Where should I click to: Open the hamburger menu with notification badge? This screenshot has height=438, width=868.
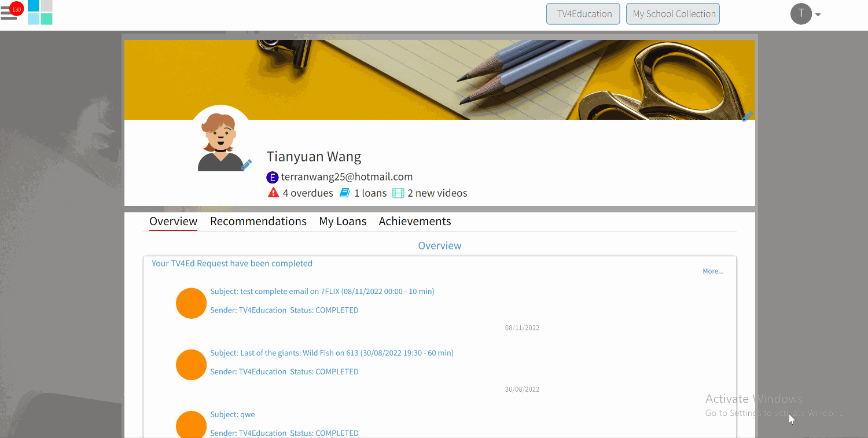(12, 12)
